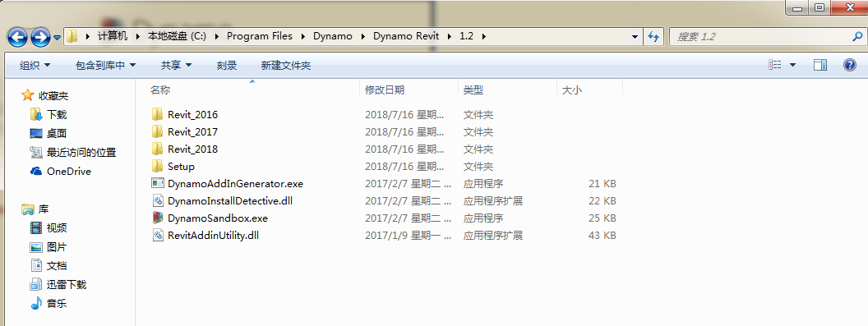Click the 迅雷下载 library icon

pos(36,284)
